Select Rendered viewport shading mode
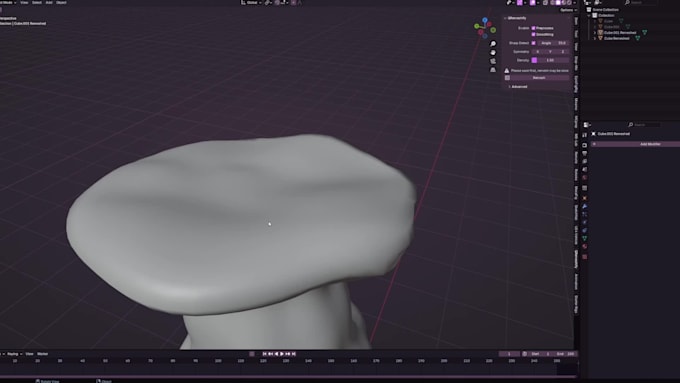 (x=569, y=3)
